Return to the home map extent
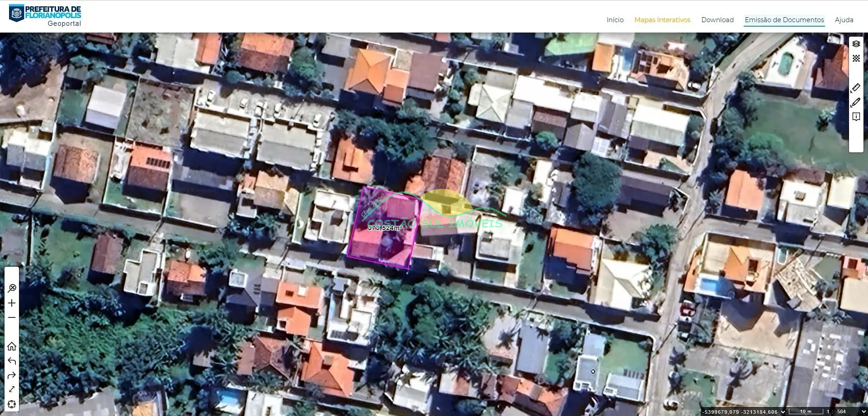This screenshot has height=416, width=868. click(x=12, y=346)
